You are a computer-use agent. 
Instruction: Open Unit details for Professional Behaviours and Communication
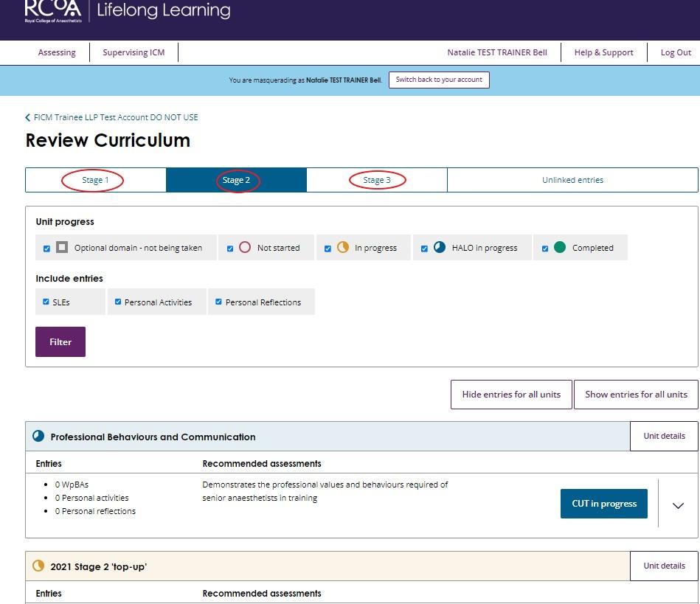(664, 436)
